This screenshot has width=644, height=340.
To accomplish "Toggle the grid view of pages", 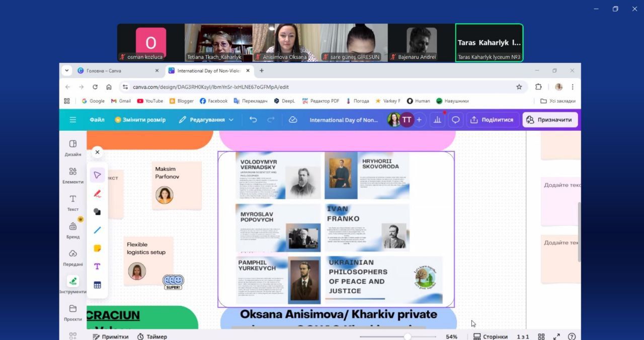I will [541, 336].
